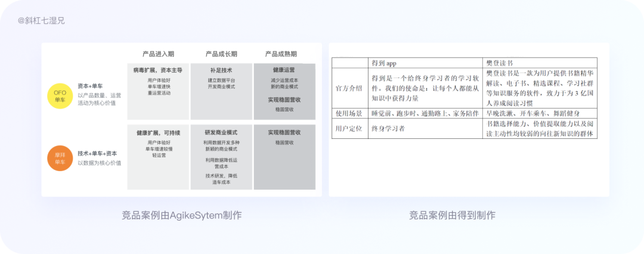Click the 技术+单车+资本 label
This screenshot has width=644, height=254.
(x=97, y=153)
